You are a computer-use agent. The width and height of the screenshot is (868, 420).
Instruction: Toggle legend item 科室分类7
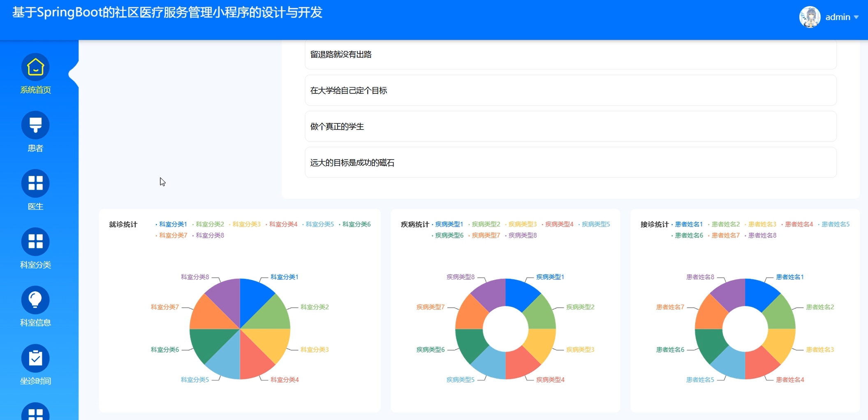[171, 235]
